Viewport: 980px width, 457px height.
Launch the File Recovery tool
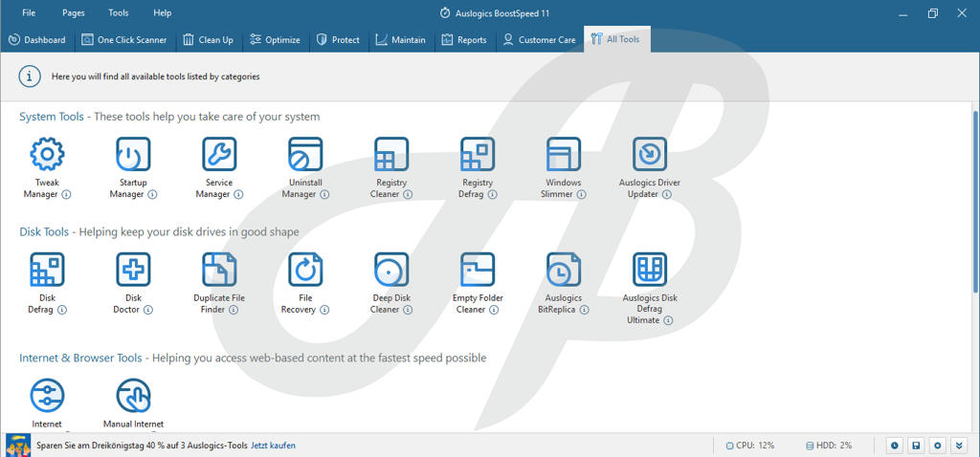305,271
